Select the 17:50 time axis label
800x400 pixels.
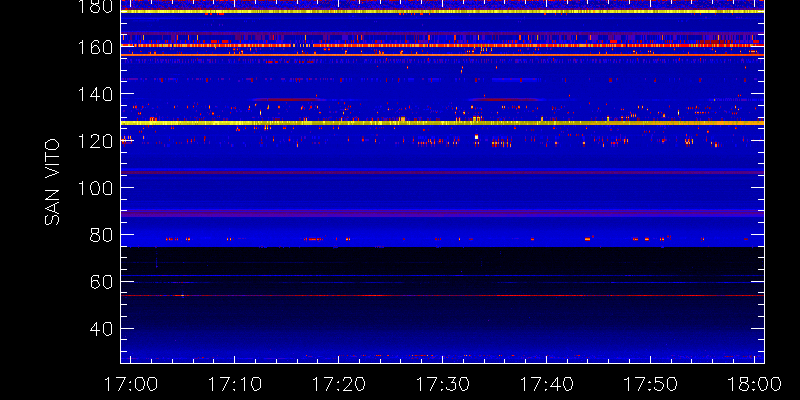pyautogui.click(x=651, y=384)
